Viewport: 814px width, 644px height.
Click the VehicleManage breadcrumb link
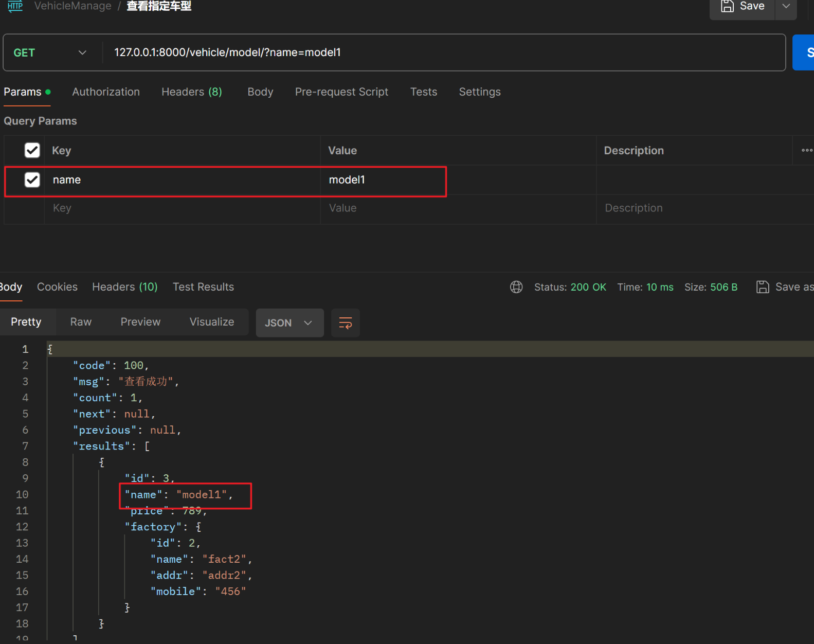coord(73,6)
